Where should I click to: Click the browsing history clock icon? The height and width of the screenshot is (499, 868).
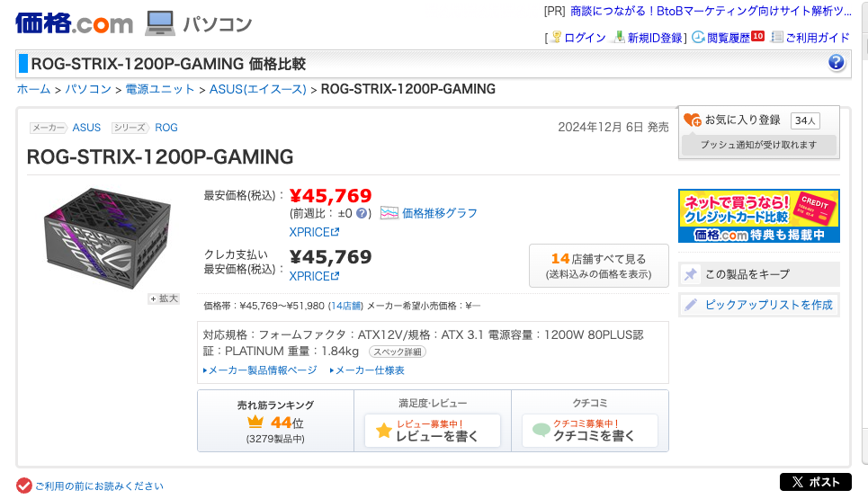[x=698, y=37]
